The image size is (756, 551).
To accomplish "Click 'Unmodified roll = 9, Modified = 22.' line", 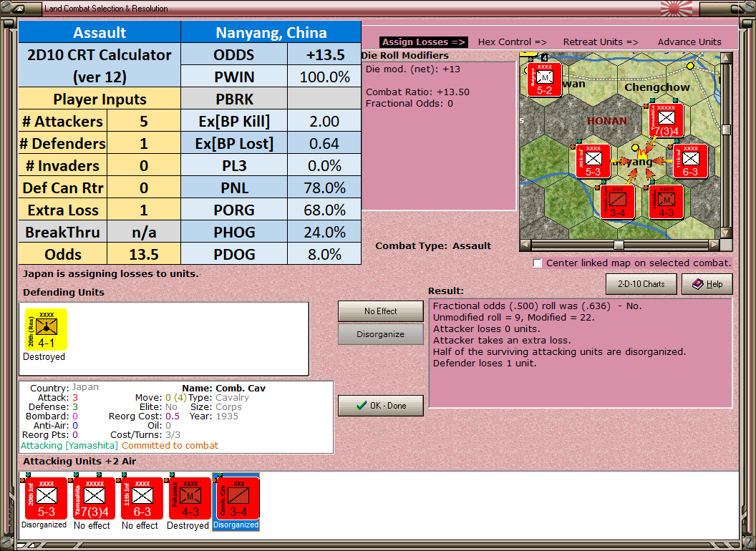I will pos(513,317).
